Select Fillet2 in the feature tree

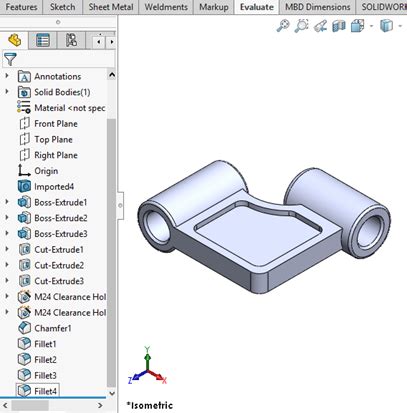tap(45, 360)
